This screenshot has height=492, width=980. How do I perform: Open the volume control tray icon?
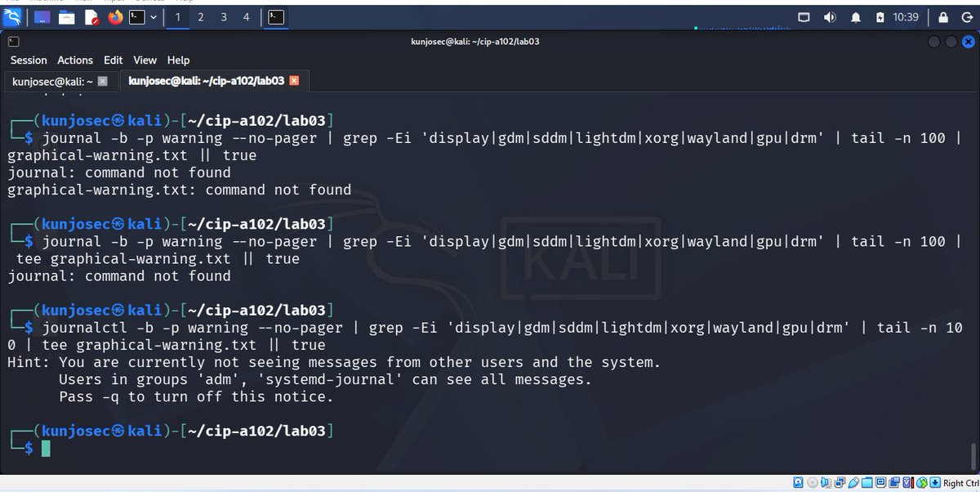tap(830, 17)
